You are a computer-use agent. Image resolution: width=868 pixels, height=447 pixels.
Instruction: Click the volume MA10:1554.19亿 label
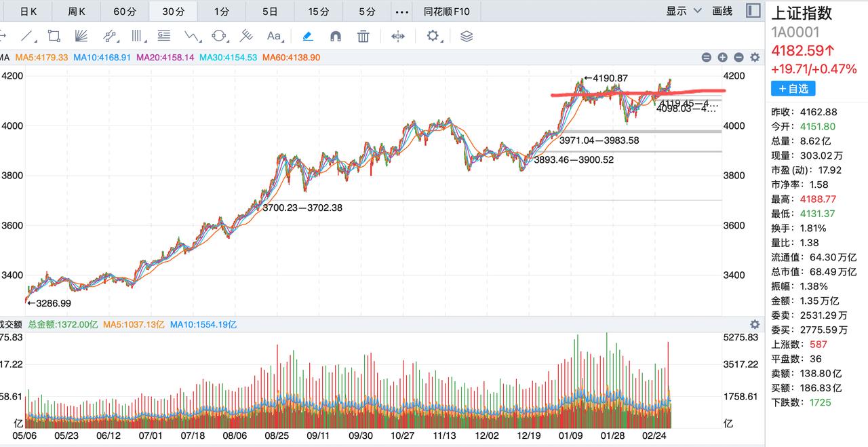(203, 325)
